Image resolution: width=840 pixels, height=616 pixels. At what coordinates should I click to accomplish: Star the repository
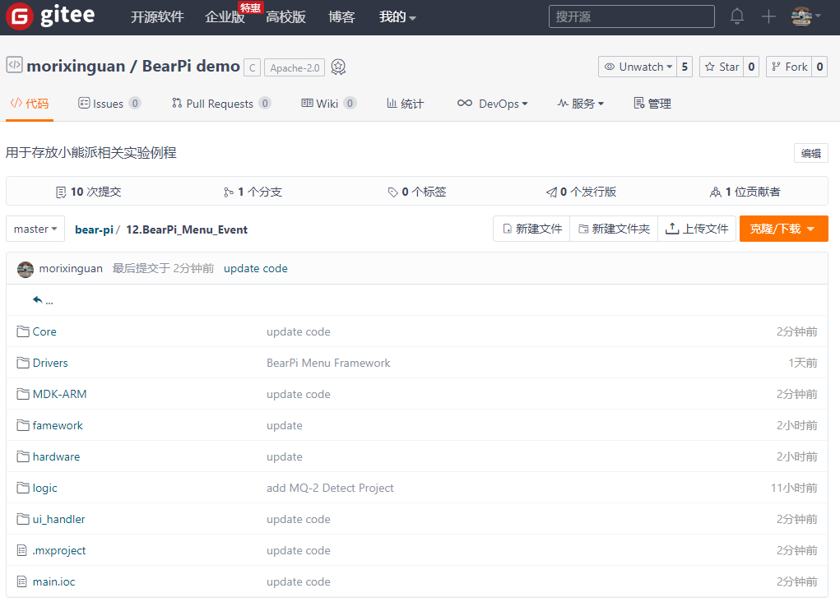coord(722,67)
